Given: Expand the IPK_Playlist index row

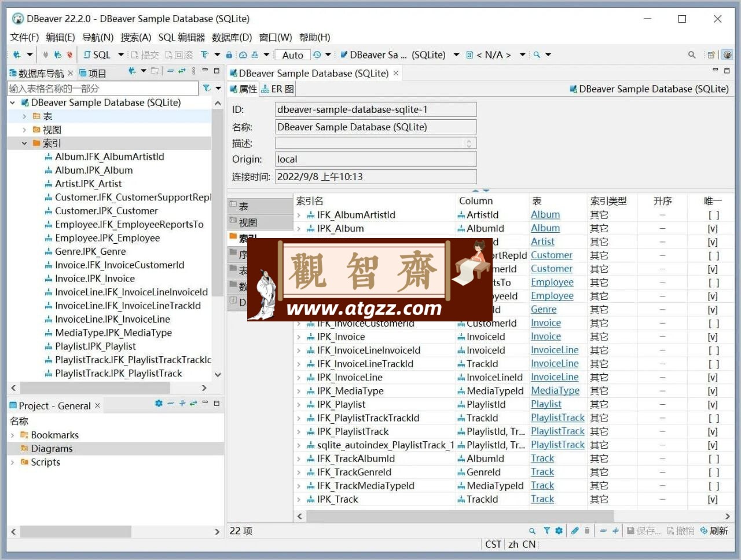Looking at the screenshot, I should tap(299, 405).
